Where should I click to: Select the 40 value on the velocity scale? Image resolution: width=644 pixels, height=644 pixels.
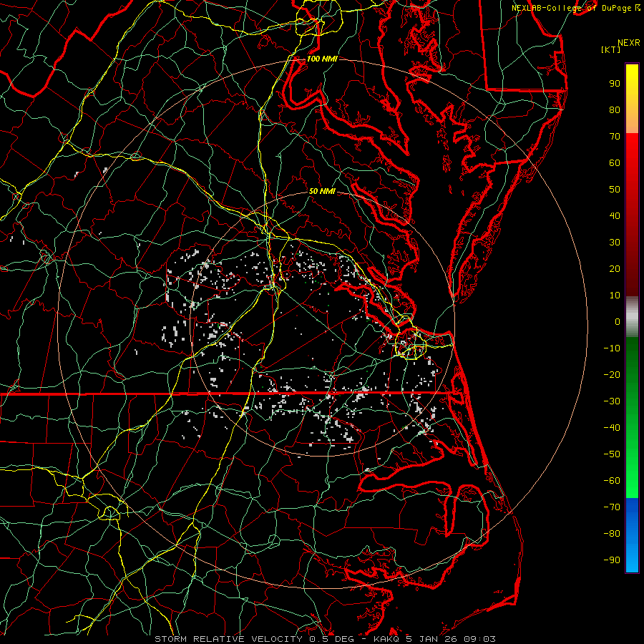point(615,216)
